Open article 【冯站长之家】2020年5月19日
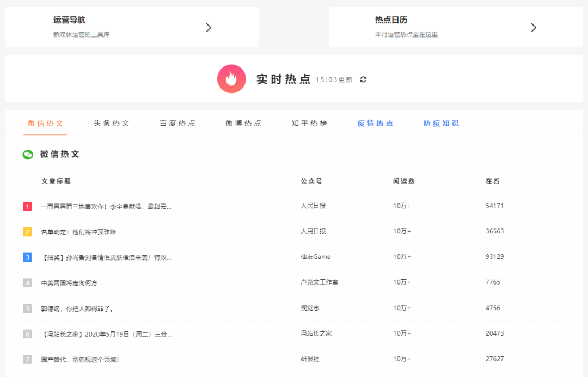Viewport: 588px width, 377px height. [107, 334]
